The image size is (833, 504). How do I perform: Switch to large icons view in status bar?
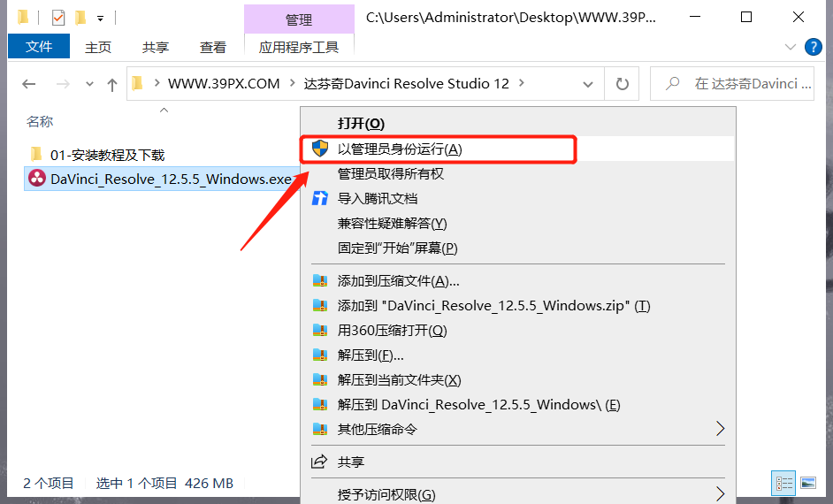click(808, 483)
